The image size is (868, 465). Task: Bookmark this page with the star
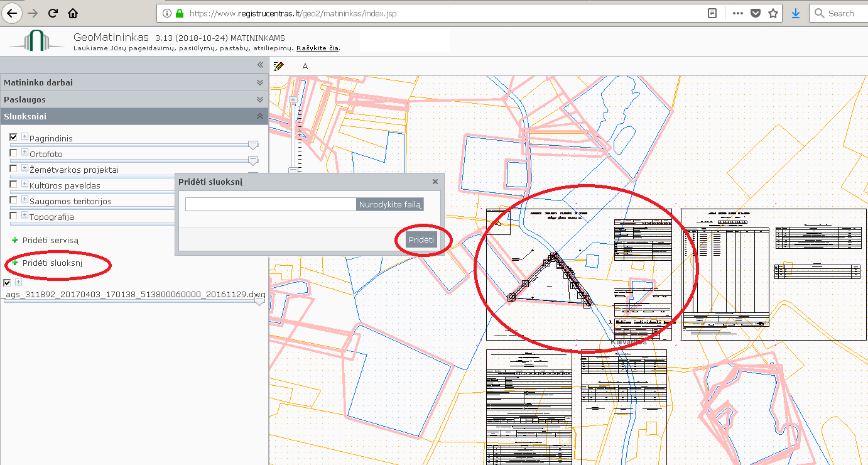click(x=773, y=13)
